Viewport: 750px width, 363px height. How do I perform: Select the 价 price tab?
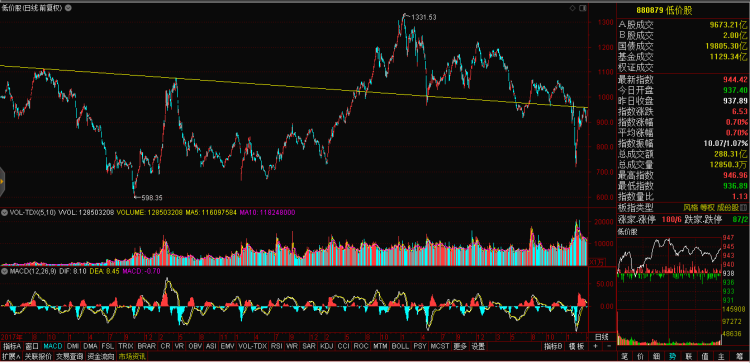click(x=640, y=356)
